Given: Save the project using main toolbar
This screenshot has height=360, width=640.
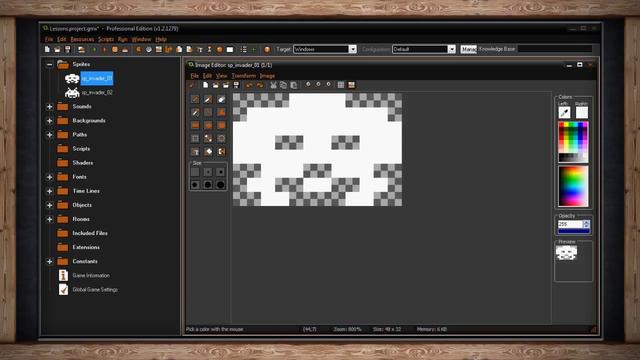Looking at the screenshot, I should coord(68,49).
